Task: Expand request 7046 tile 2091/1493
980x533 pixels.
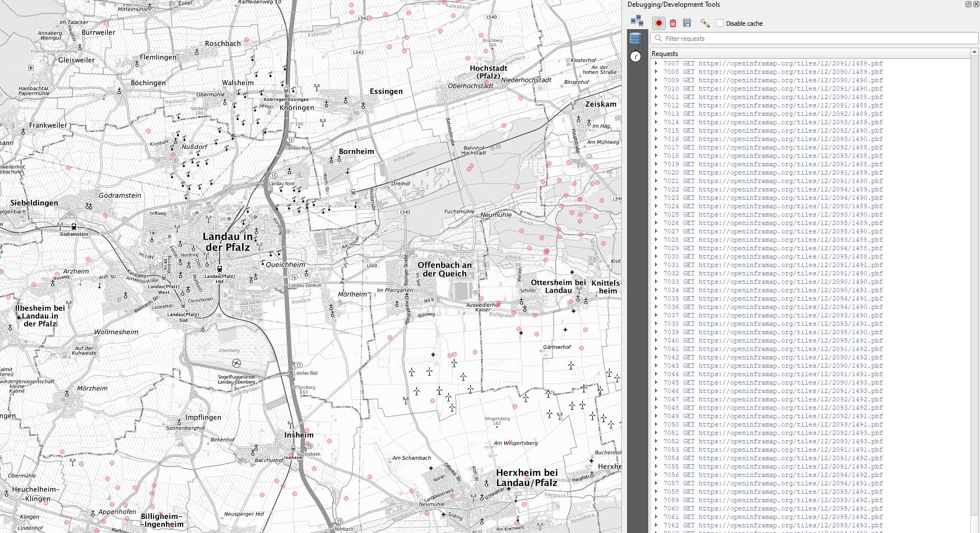Action: coord(656,391)
